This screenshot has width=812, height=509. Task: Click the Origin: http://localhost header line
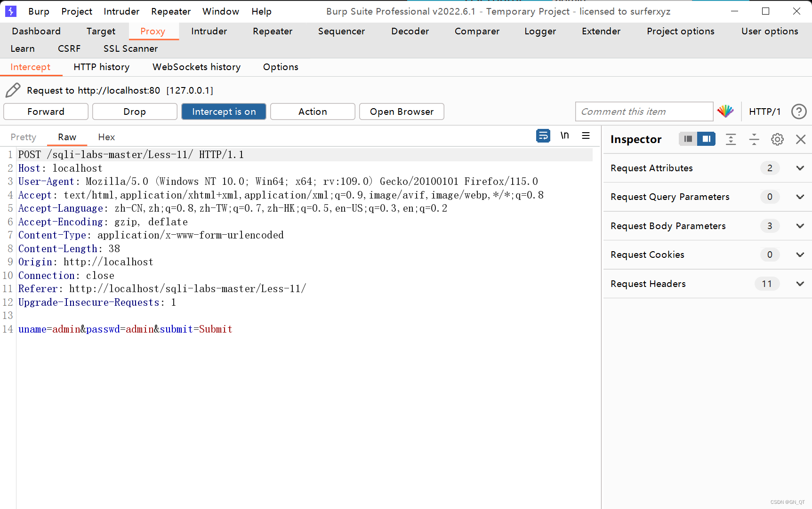[86, 262]
